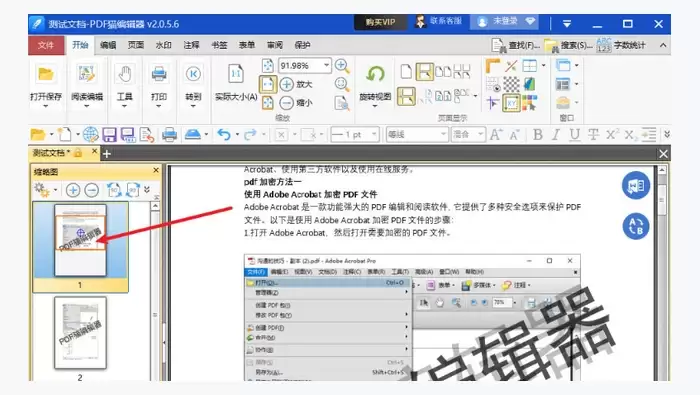Click the underline U formatting icon

[575, 134]
